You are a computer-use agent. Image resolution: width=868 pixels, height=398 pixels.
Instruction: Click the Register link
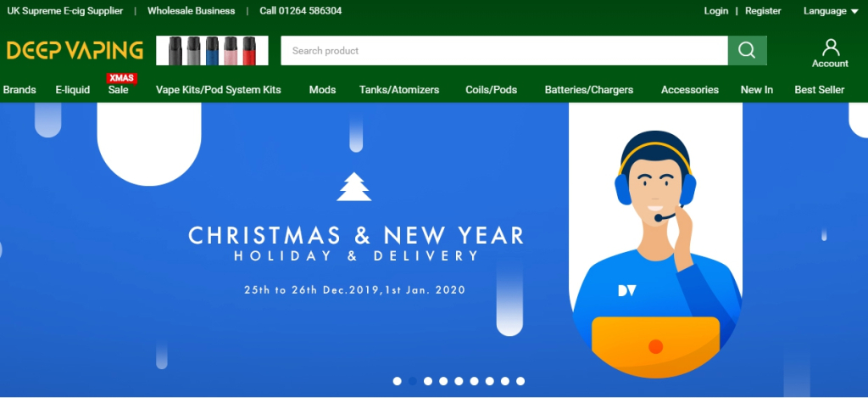pos(763,11)
